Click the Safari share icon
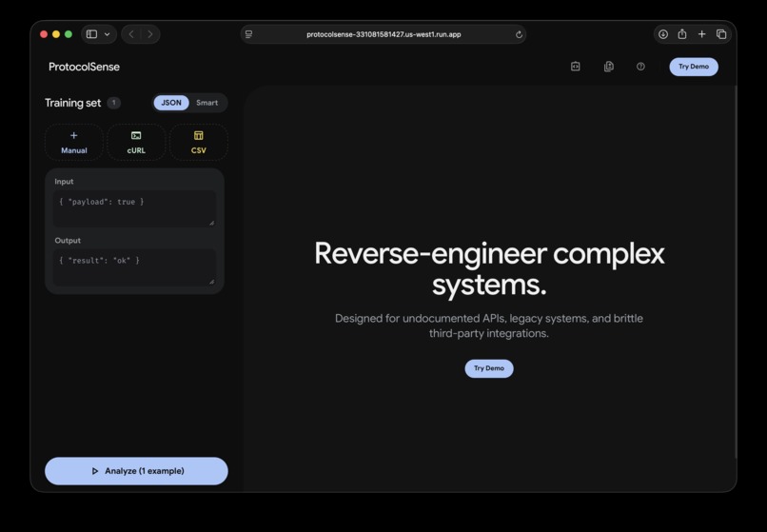 pyautogui.click(x=682, y=33)
